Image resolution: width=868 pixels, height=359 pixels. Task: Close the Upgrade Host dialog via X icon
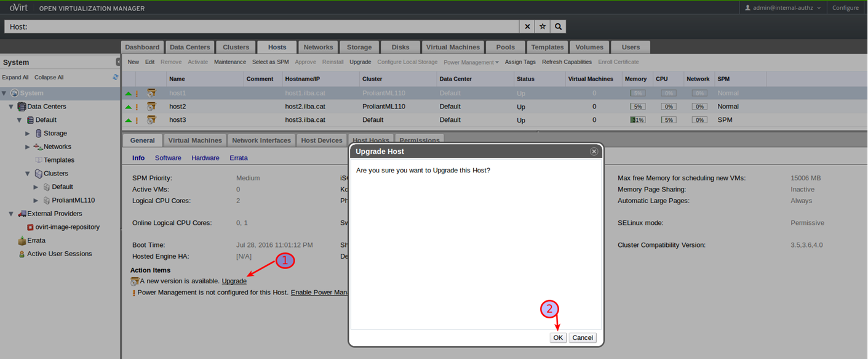click(x=594, y=151)
